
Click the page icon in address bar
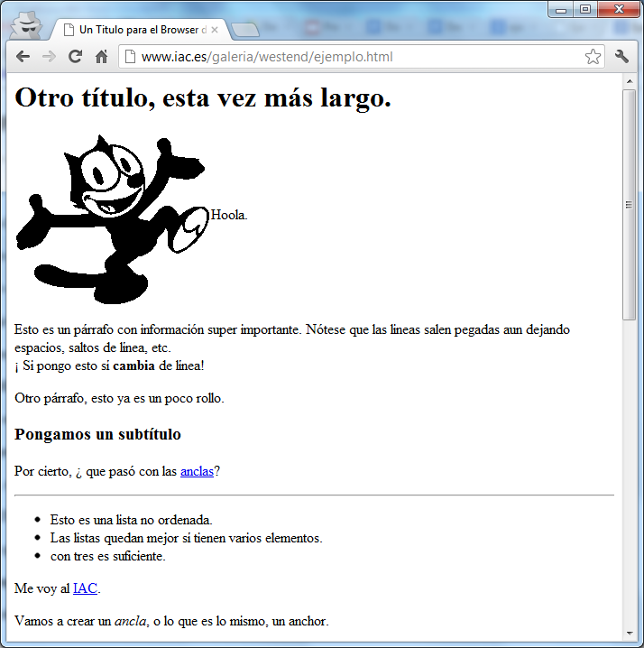pos(130,57)
